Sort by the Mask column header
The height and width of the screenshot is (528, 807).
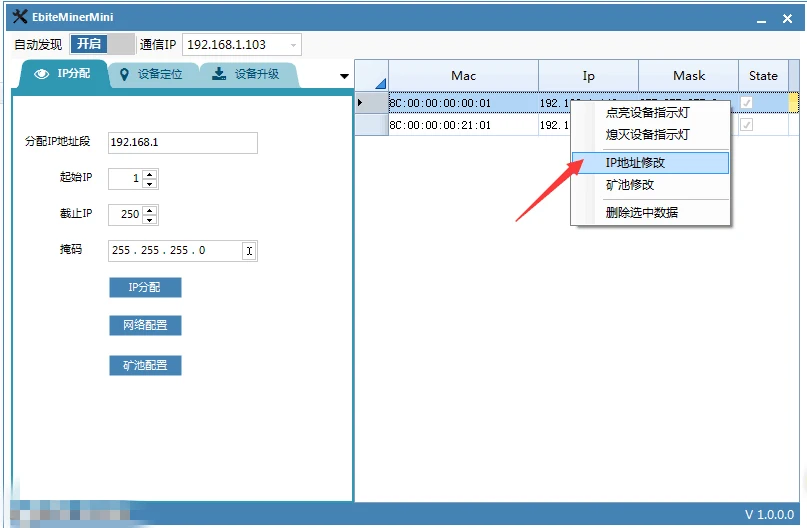689,76
